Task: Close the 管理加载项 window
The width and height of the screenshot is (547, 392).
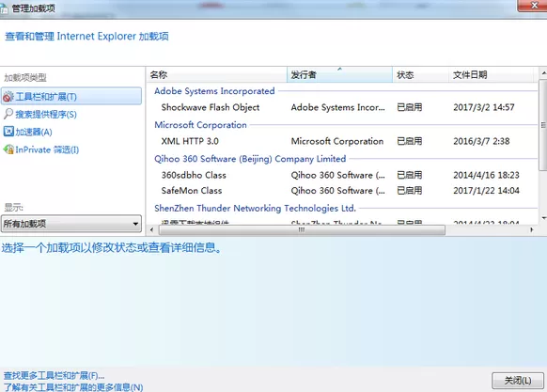Action: pos(533,6)
